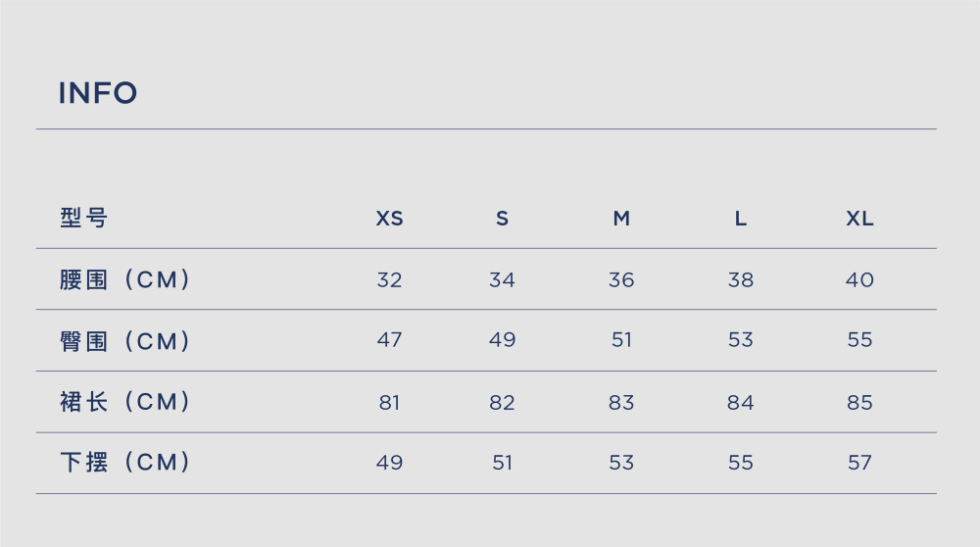
Task: Click skirt length value 83 for M
Action: [621, 402]
